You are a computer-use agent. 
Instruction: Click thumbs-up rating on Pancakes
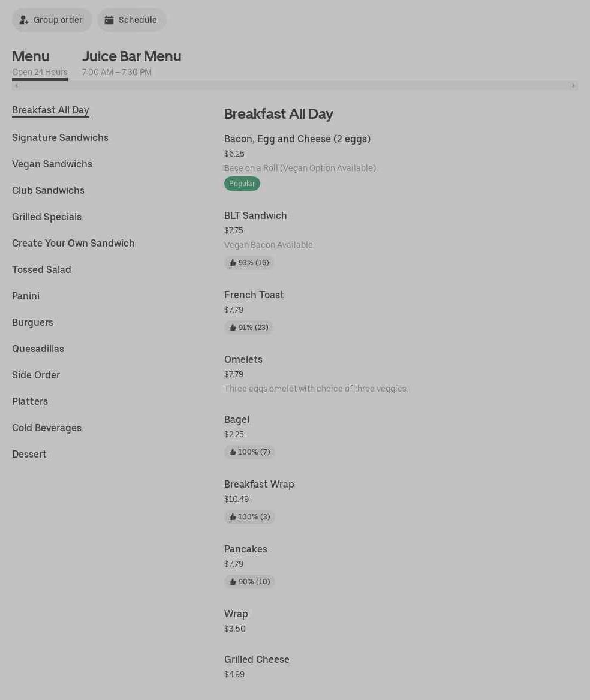[249, 582]
